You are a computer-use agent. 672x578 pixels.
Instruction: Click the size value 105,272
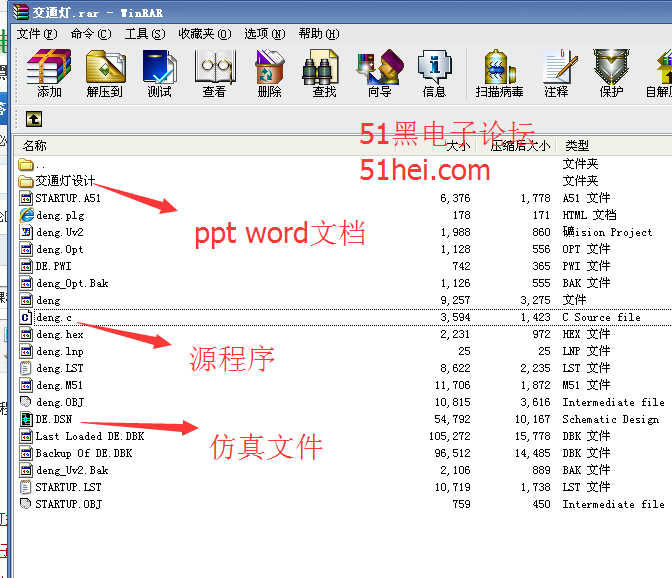point(450,436)
